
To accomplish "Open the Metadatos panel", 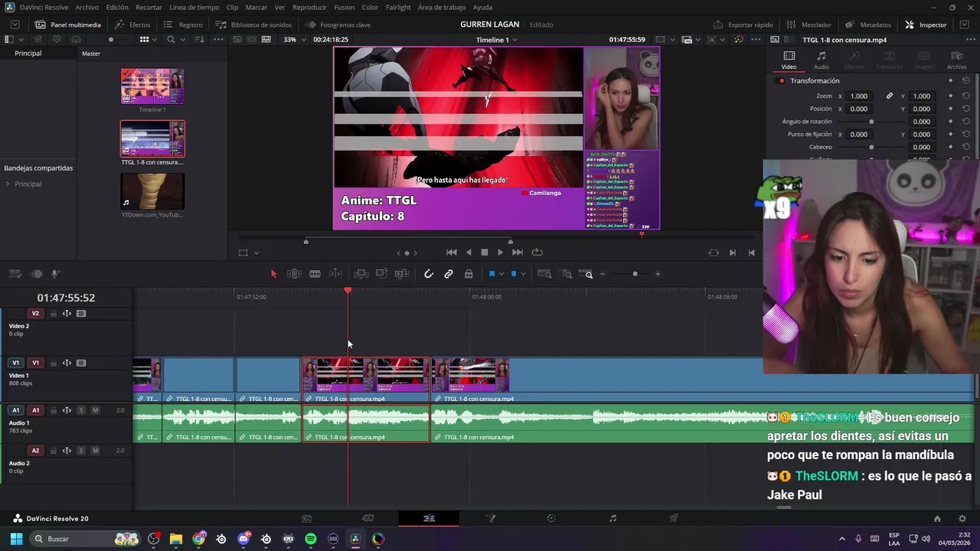I will click(x=868, y=24).
